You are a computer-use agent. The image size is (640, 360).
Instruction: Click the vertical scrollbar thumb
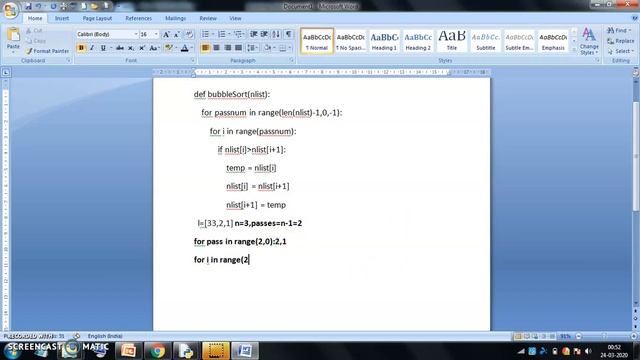point(636,155)
